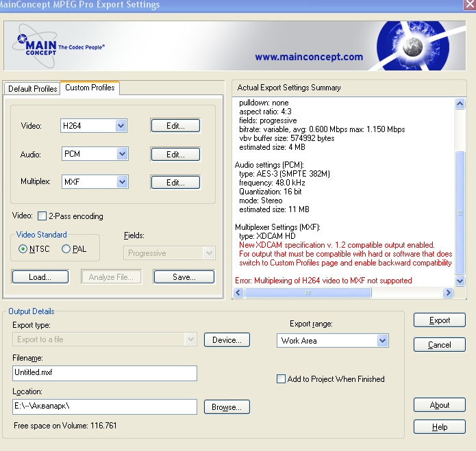Click the summary vertical scrollbar thumb
The width and height of the screenshot is (476, 451).
click(460, 212)
